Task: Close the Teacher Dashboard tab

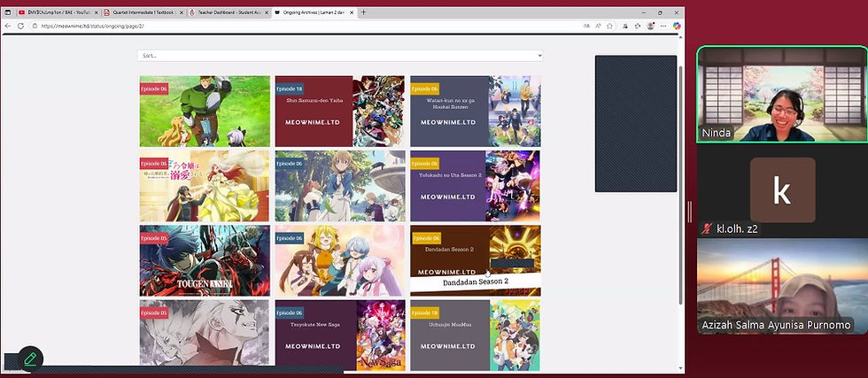Action: point(267,12)
